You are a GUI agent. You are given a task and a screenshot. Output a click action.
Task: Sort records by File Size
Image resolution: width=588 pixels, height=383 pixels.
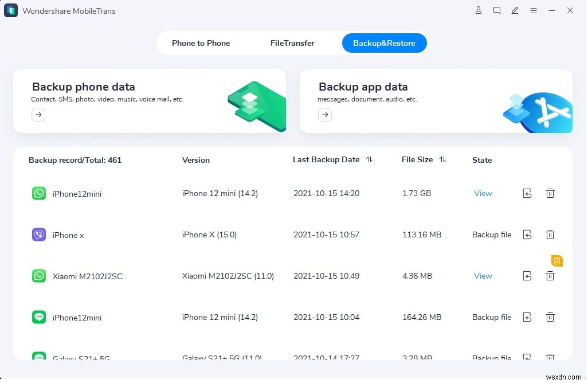tap(442, 159)
